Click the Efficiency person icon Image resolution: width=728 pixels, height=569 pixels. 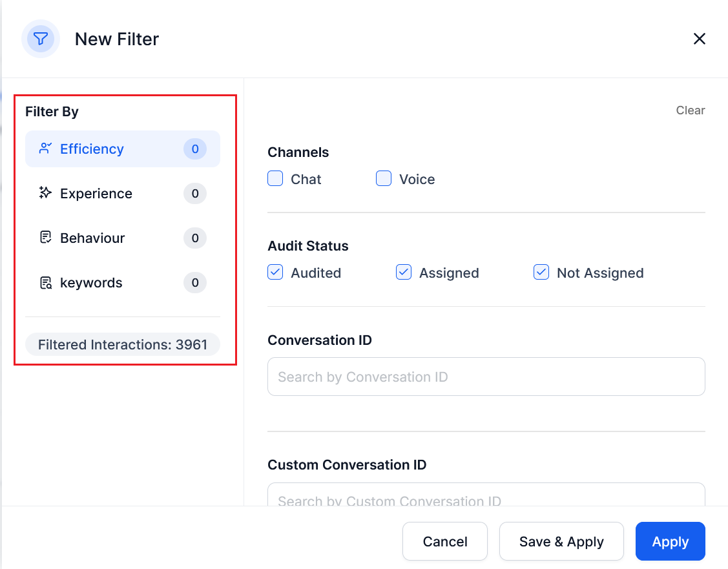pos(45,149)
